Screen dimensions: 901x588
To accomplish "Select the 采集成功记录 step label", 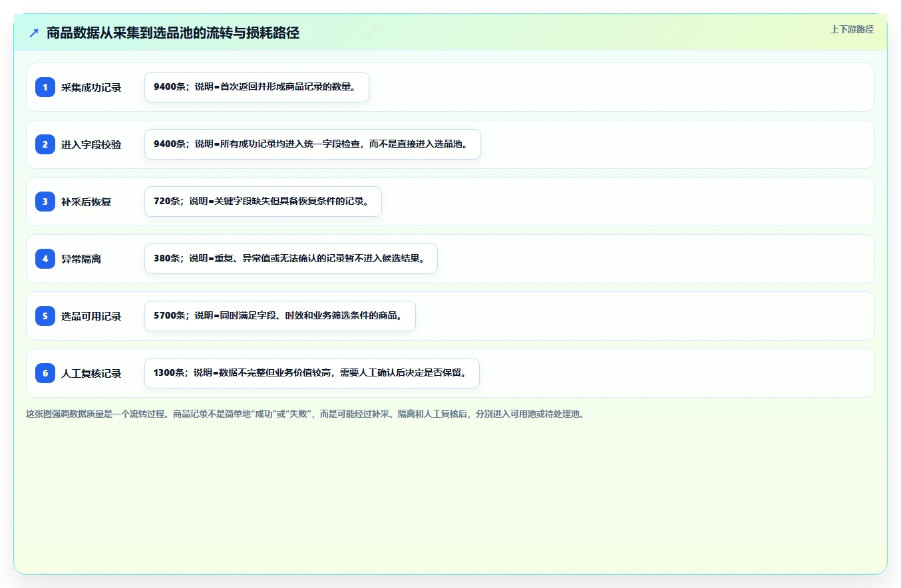I will (x=91, y=87).
